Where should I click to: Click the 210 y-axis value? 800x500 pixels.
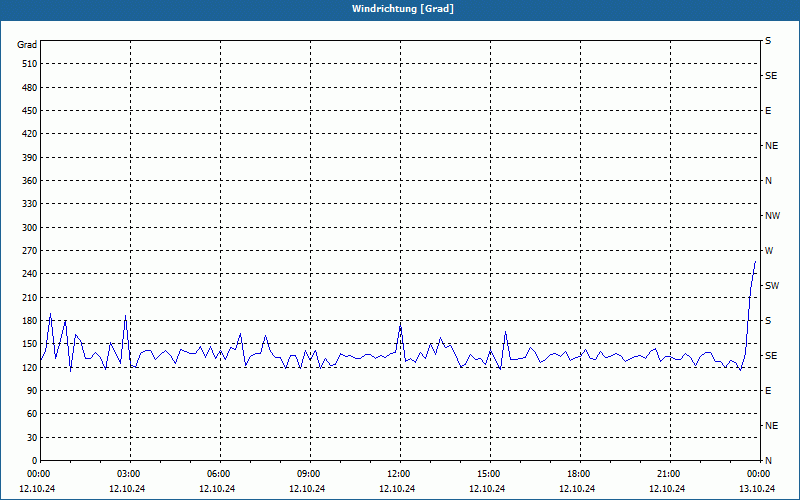pyautogui.click(x=30, y=297)
